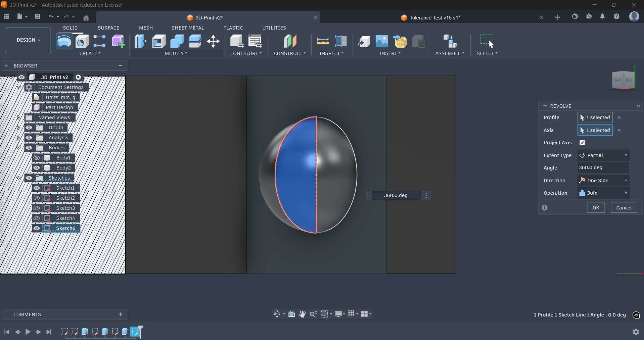Switch to the Mesh tab
The width and height of the screenshot is (644, 340).
(x=146, y=28)
